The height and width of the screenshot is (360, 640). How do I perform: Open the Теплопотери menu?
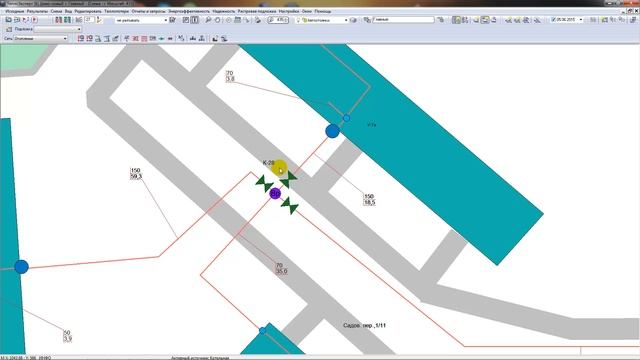click(116, 11)
